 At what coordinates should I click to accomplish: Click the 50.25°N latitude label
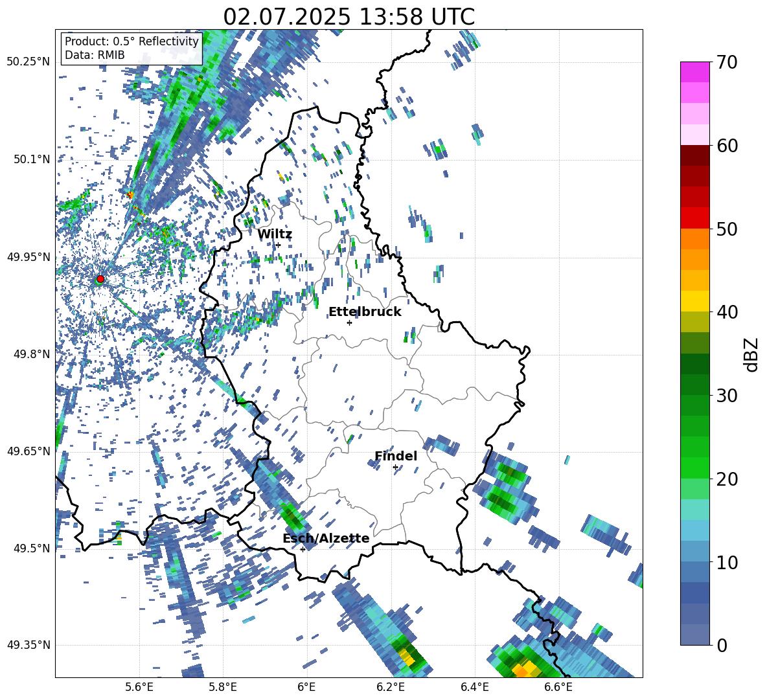[29, 62]
